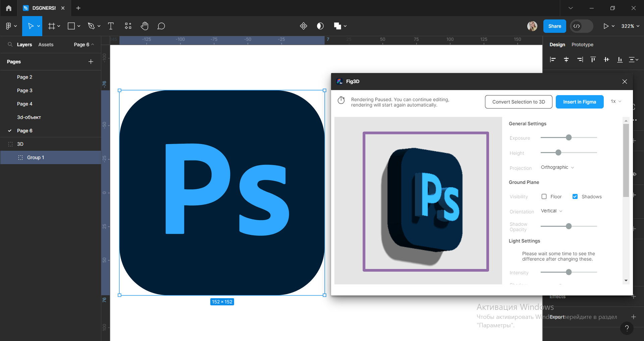
Task: Select the DSGNERS! file tab
Action: point(44,8)
